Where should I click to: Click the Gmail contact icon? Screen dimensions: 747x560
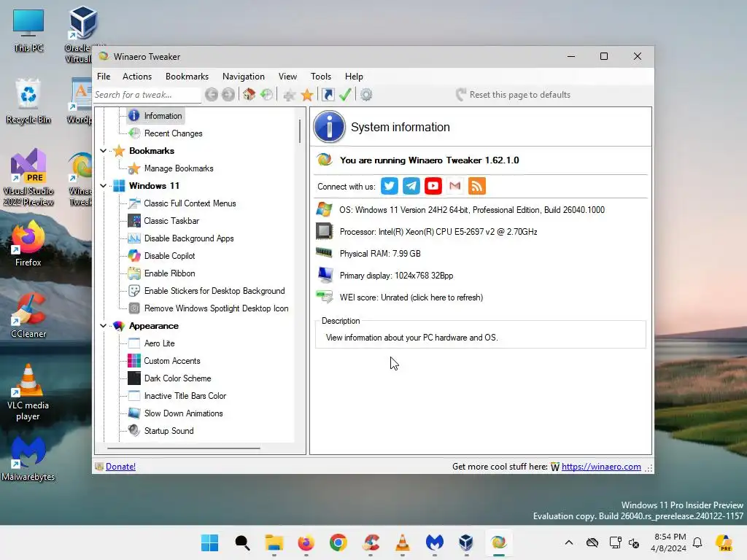point(455,186)
